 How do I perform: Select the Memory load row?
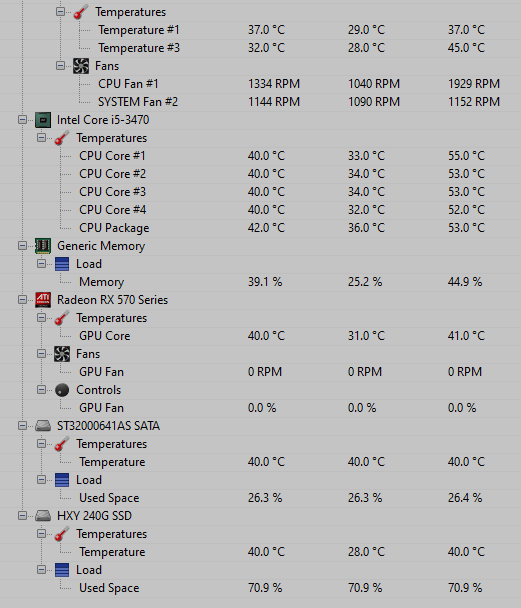(x=260, y=282)
